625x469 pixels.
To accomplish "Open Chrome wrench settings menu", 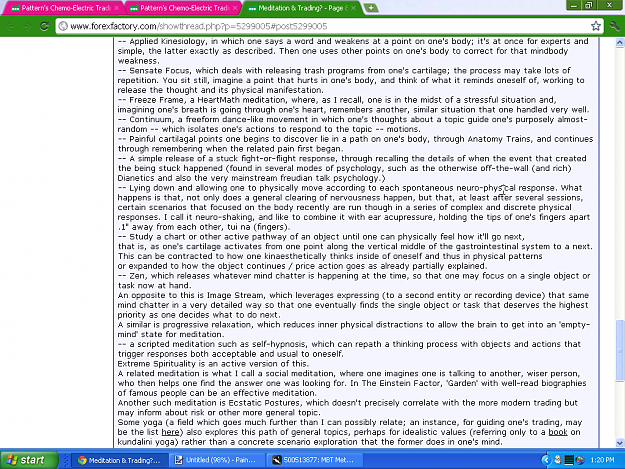I will coord(614,26).
